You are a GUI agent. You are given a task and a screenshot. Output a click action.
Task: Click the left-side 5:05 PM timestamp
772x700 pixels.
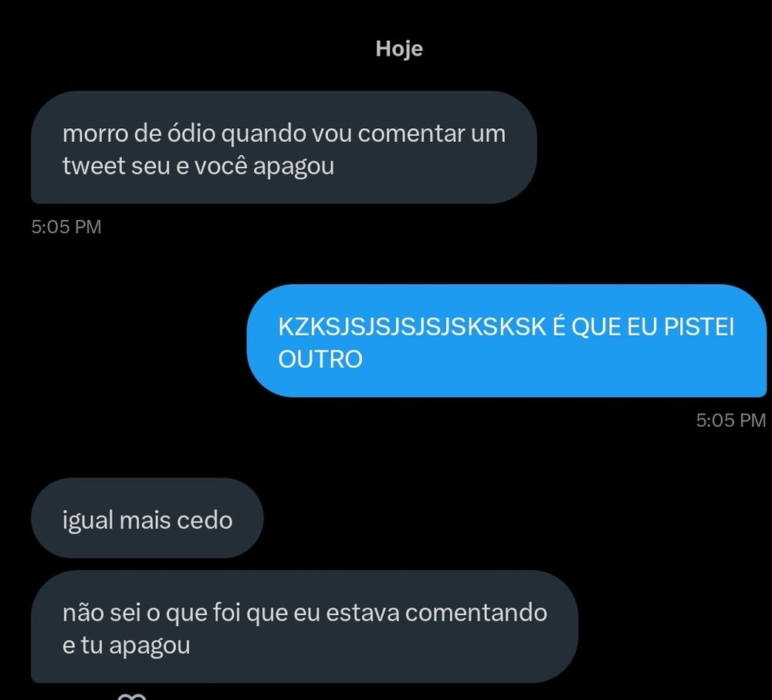point(66,227)
